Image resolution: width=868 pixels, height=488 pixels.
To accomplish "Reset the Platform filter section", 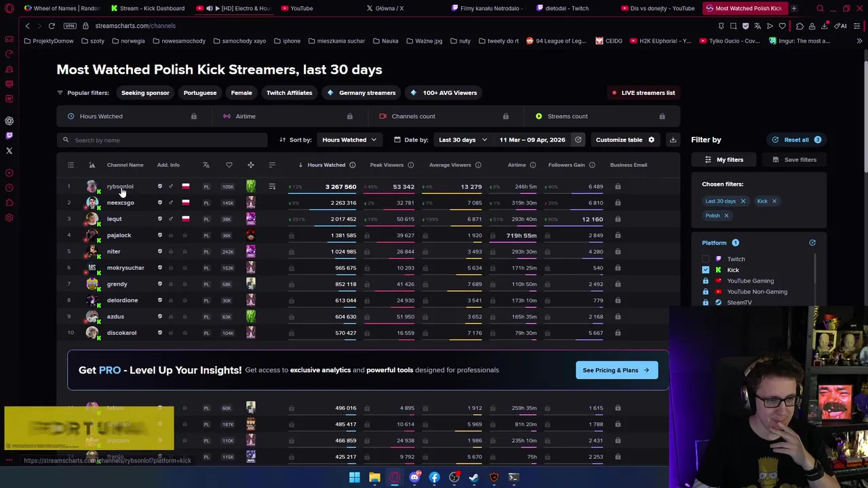I will tap(812, 243).
